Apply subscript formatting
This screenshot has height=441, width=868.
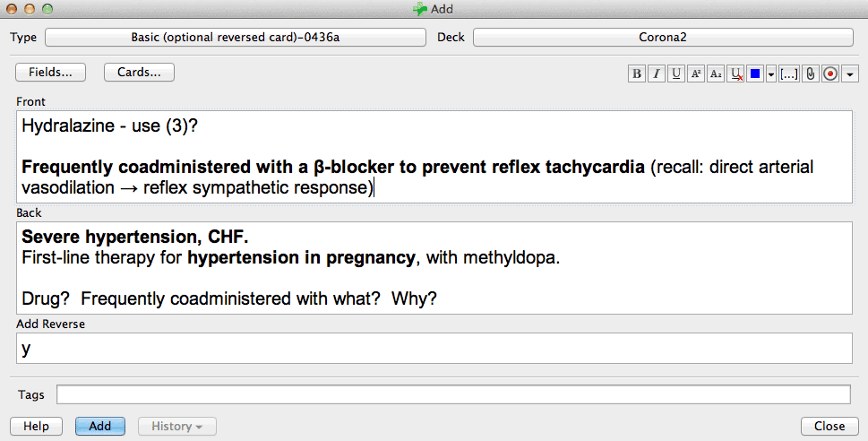(716, 73)
